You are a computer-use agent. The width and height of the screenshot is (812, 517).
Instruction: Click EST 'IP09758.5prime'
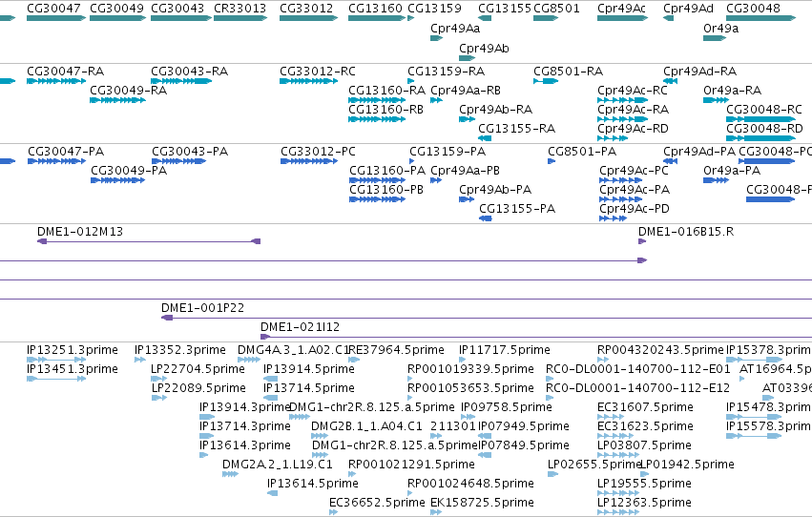point(507,407)
